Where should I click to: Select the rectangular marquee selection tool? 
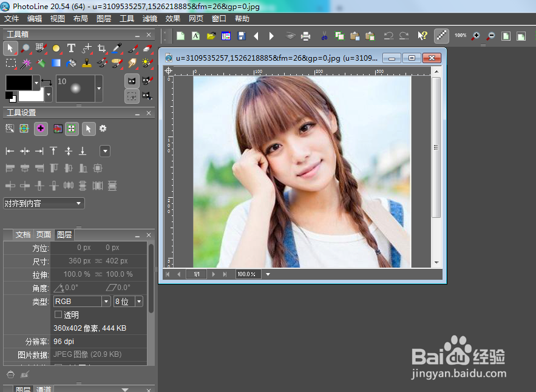pos(10,63)
